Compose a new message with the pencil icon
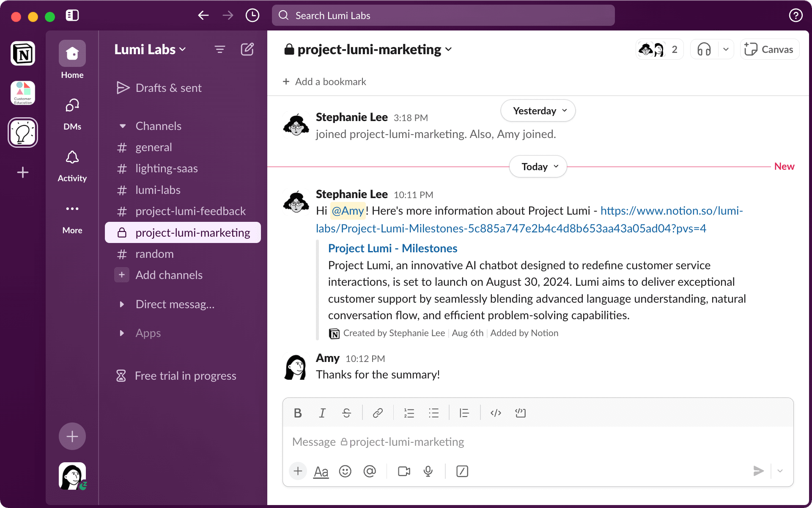Image resolution: width=812 pixels, height=508 pixels. (x=247, y=49)
